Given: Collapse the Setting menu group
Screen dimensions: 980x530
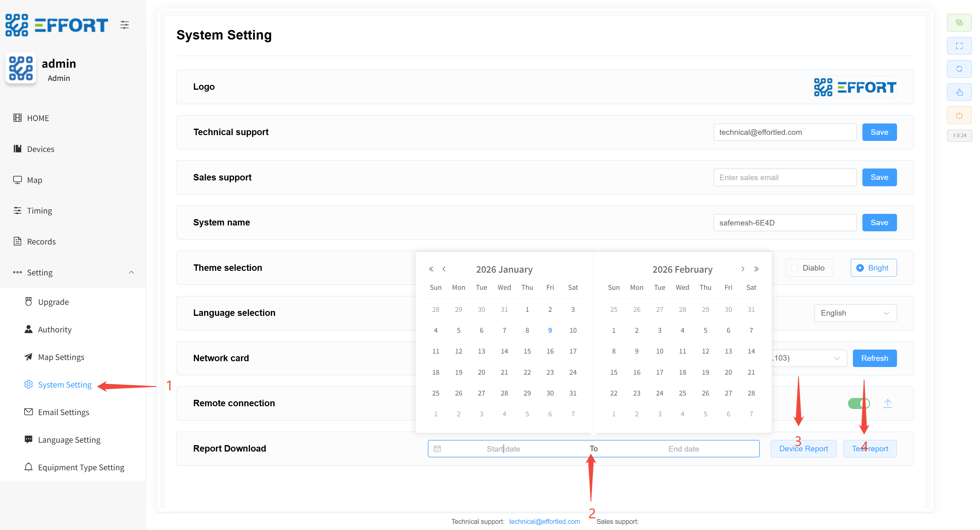Looking at the screenshot, I should pyautogui.click(x=131, y=272).
